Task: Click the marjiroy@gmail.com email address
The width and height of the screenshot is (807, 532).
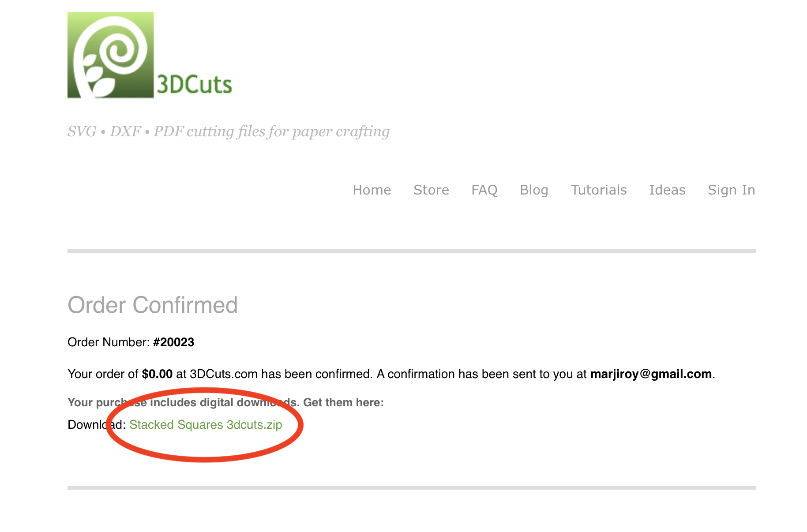Action: 651,374
